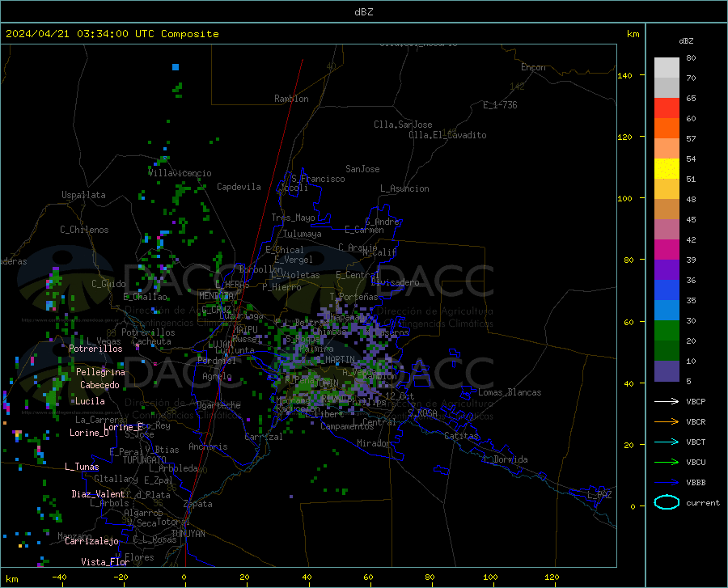
Task: Click the S_Francisco place label
Action: (x=318, y=179)
